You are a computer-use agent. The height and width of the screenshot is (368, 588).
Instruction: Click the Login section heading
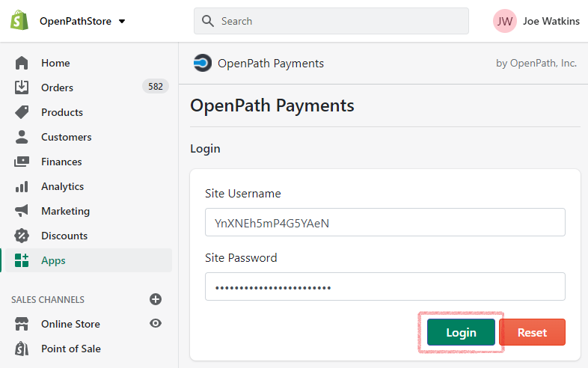[205, 149]
